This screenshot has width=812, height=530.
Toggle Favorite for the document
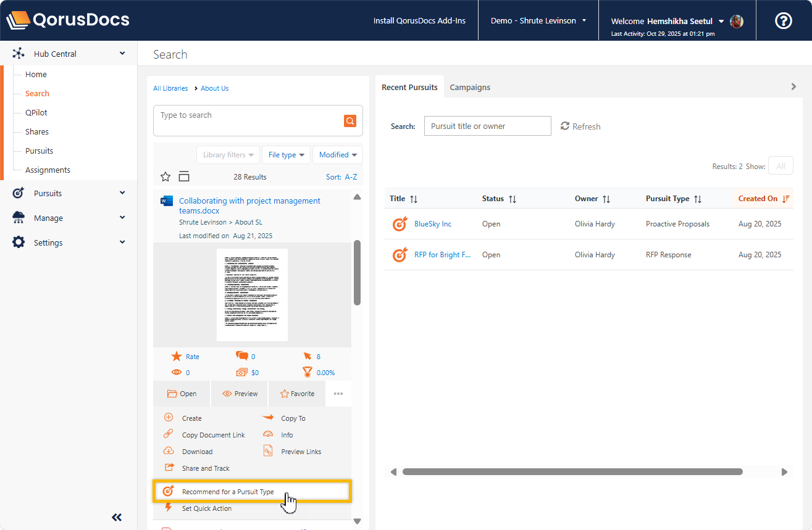point(298,394)
